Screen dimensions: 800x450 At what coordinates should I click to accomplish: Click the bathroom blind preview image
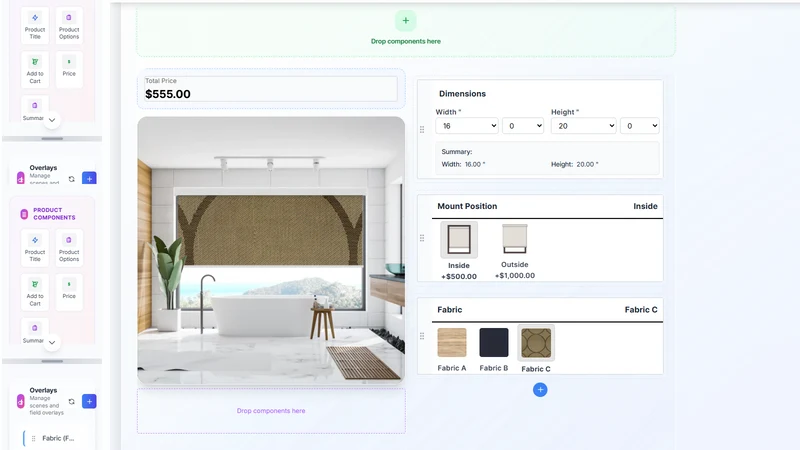[271, 250]
